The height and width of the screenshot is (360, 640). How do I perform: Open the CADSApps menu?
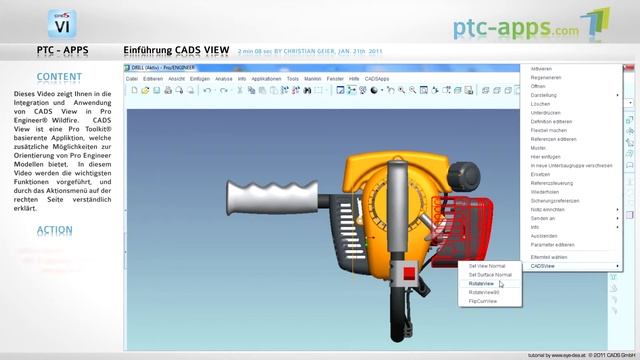point(377,79)
